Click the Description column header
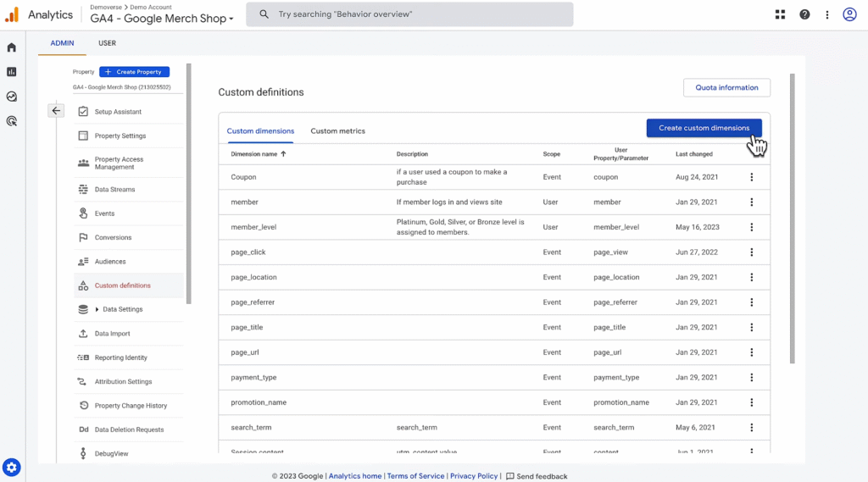Screen dimensions: 868x482 pyautogui.click(x=412, y=154)
